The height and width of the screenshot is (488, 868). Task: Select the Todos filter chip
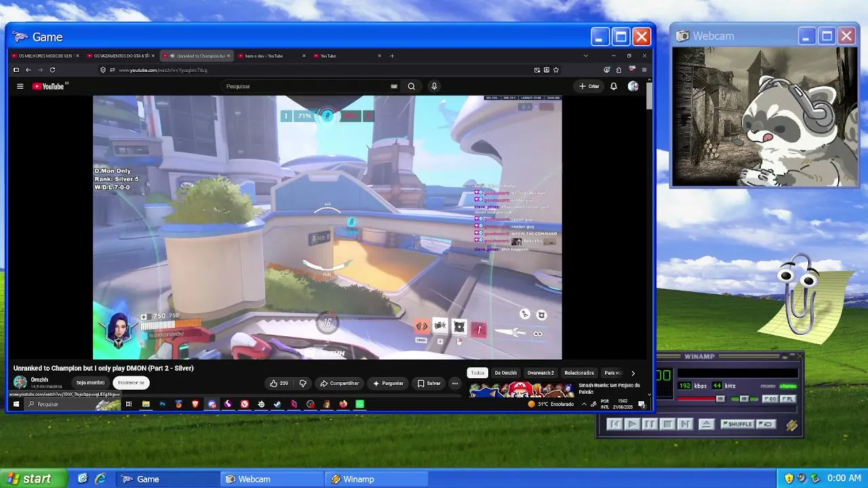click(477, 373)
